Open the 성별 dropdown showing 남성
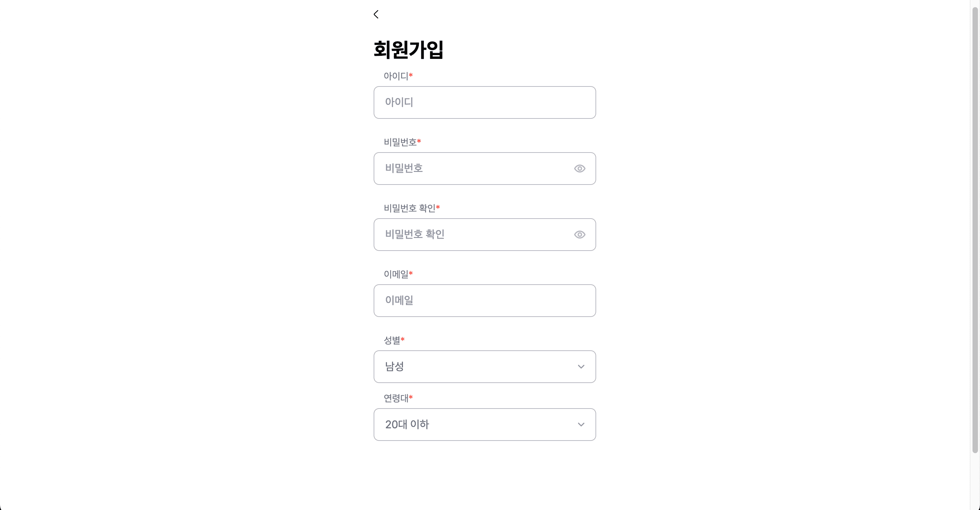Image resolution: width=980 pixels, height=510 pixels. (485, 367)
